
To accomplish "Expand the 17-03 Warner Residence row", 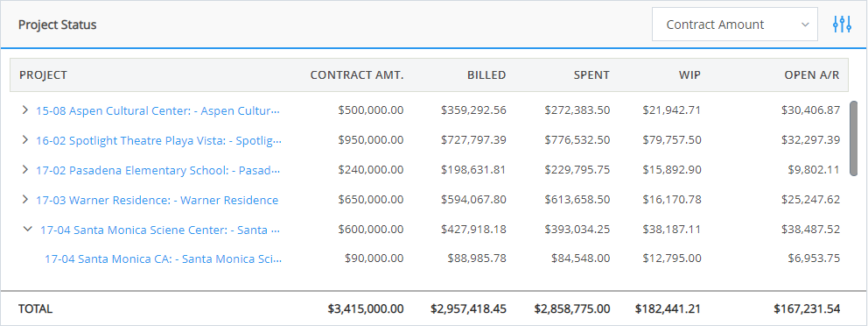I will (24, 200).
